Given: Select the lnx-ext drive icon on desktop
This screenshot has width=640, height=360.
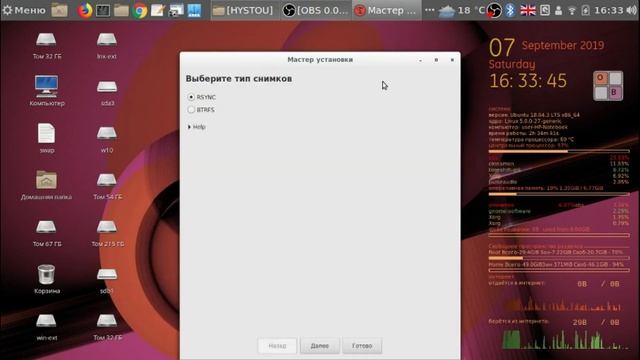Looking at the screenshot, I should pyautogui.click(x=107, y=46).
